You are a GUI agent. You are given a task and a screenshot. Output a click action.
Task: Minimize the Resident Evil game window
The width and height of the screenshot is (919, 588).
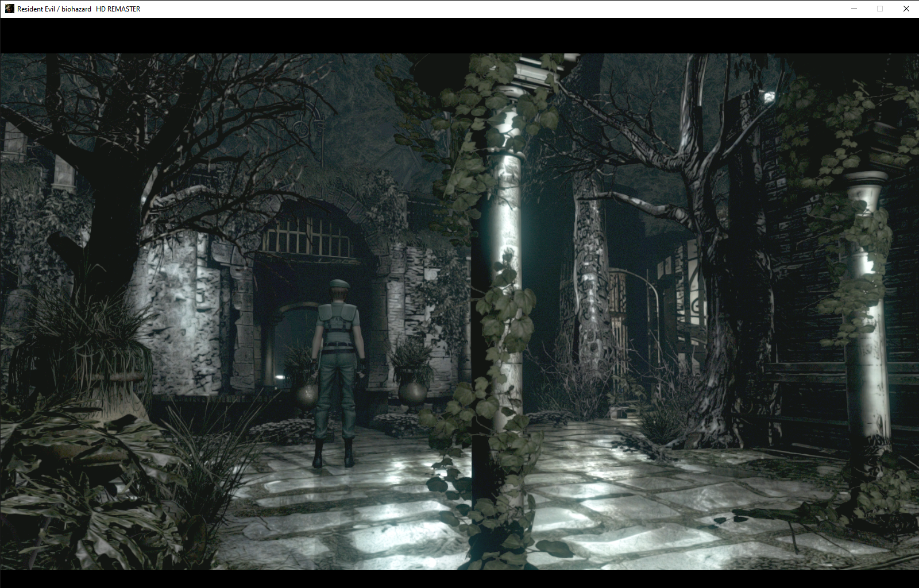[x=854, y=9]
